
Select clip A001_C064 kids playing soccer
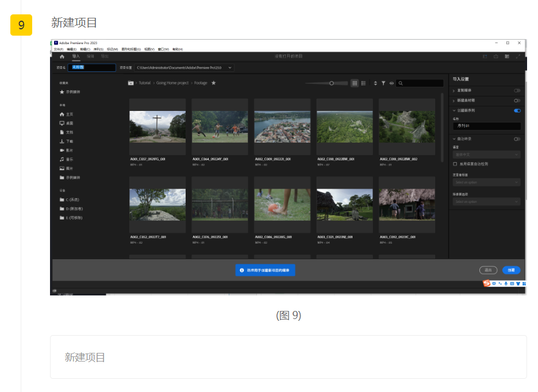[220, 126]
